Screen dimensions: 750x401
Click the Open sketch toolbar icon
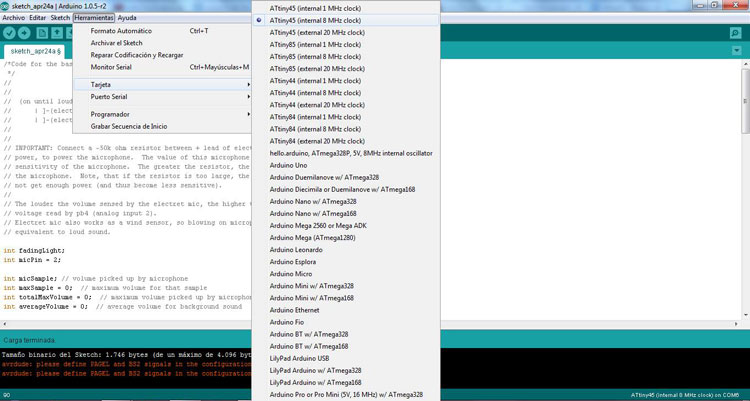57,33
